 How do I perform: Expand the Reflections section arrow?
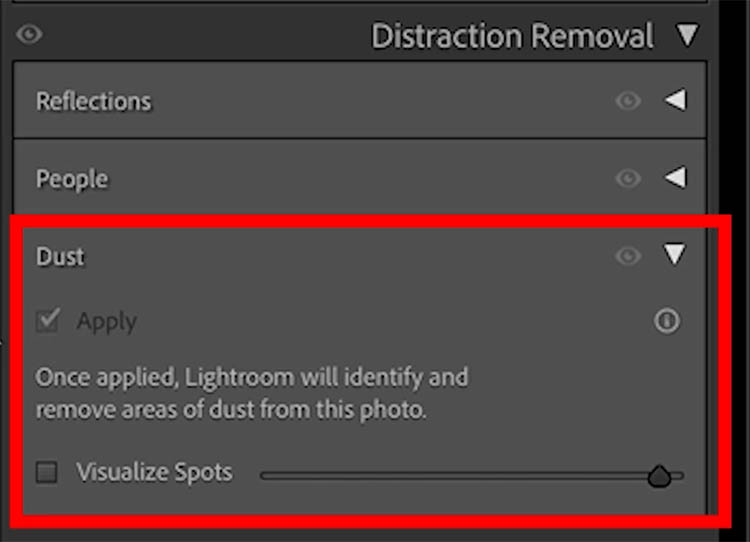pos(676,100)
